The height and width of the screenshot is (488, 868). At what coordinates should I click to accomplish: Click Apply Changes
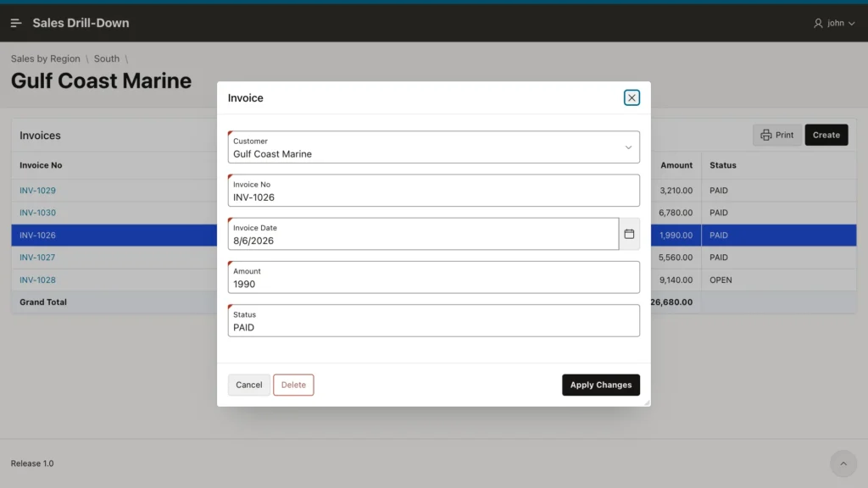(601, 385)
